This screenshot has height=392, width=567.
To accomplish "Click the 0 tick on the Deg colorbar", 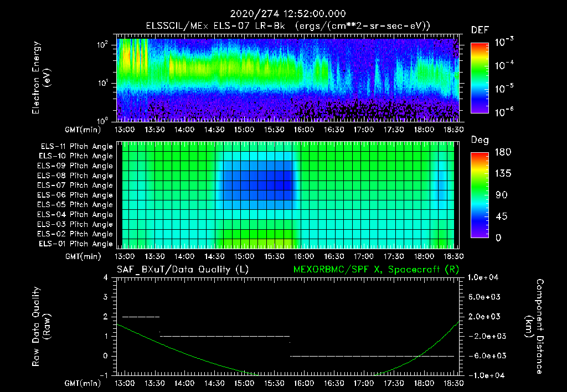I will point(498,238).
